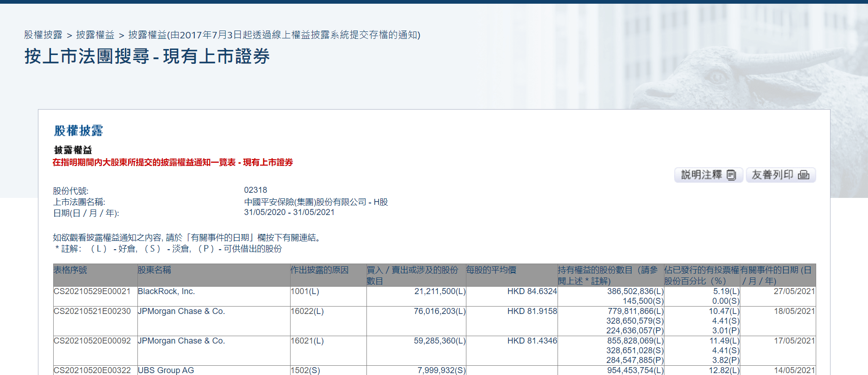Click stock code value 02318
Screen dimensions: 868x375
click(255, 190)
